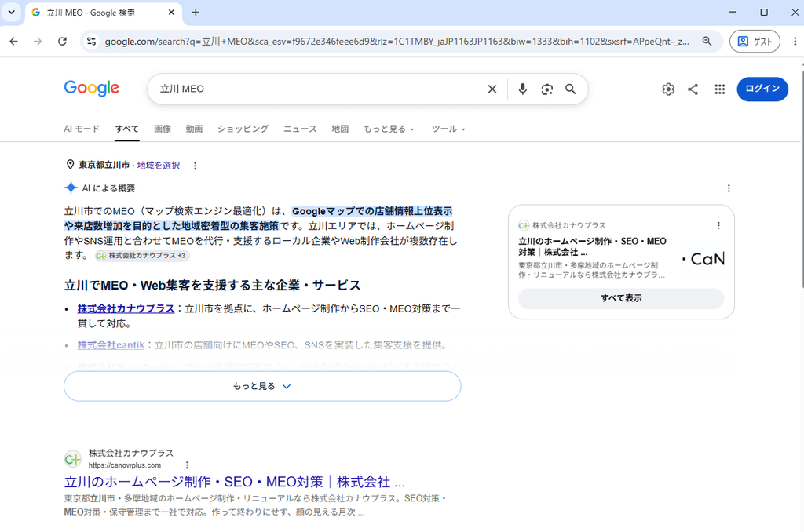
Task: Go back to the previous page
Action: pos(14,42)
